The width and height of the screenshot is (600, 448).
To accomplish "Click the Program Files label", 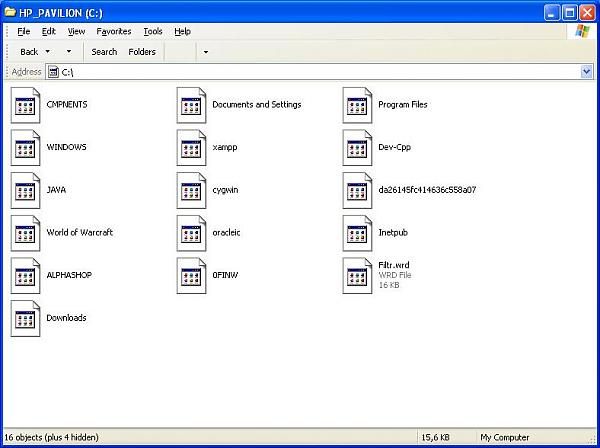I will [403, 104].
